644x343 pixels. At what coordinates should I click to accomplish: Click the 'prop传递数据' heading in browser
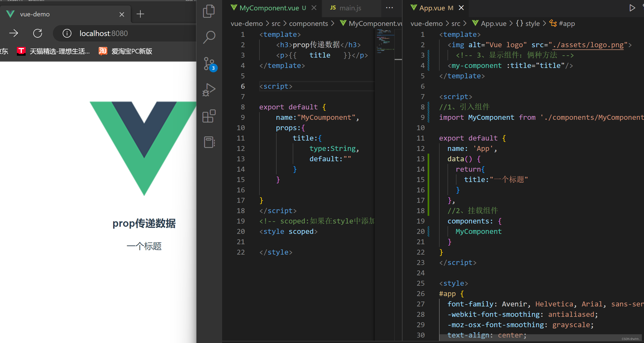(x=144, y=223)
